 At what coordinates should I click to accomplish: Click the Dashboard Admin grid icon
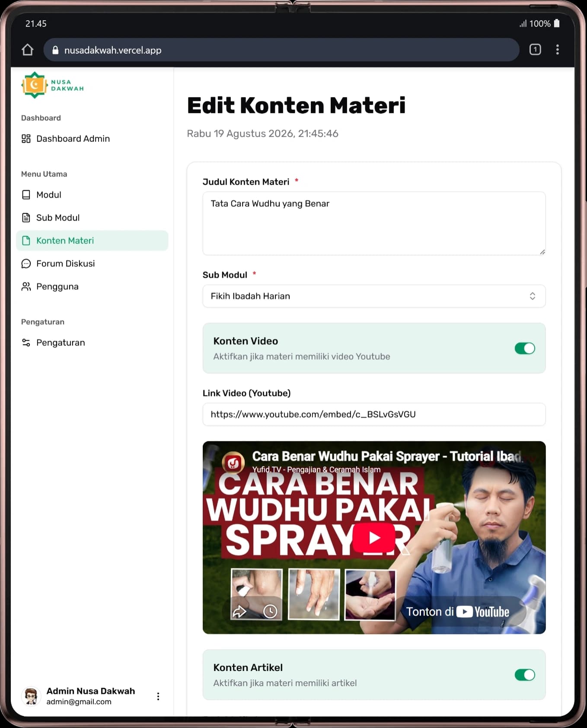click(x=26, y=139)
